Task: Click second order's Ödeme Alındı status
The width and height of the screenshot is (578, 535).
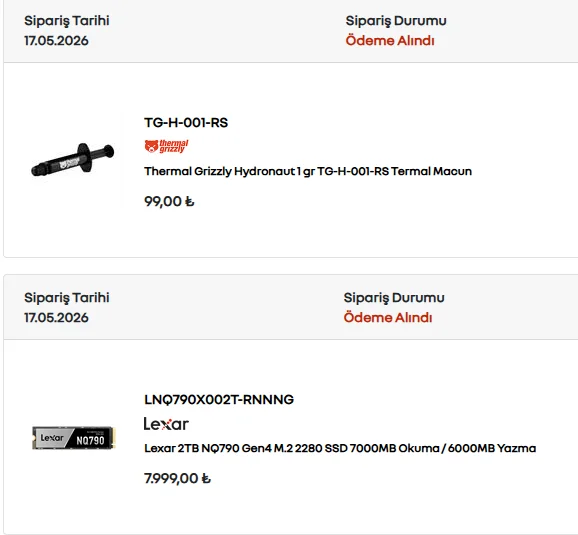Action: coord(388,317)
